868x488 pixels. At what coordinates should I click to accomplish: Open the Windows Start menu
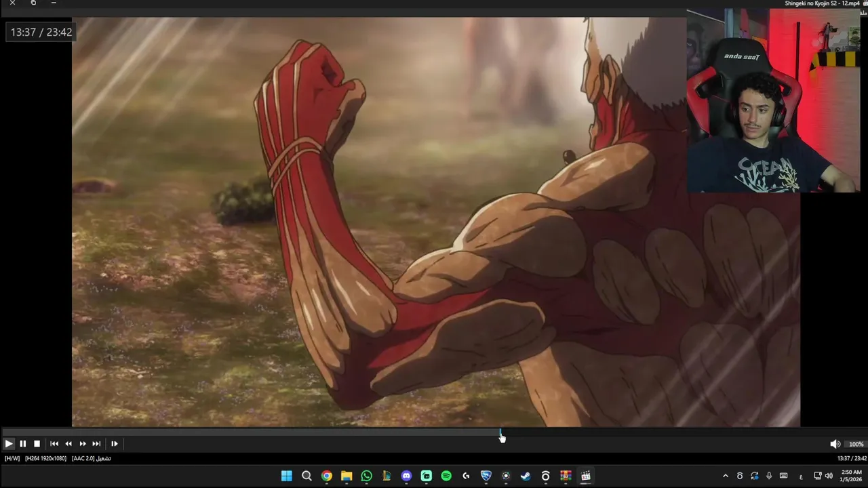286,476
